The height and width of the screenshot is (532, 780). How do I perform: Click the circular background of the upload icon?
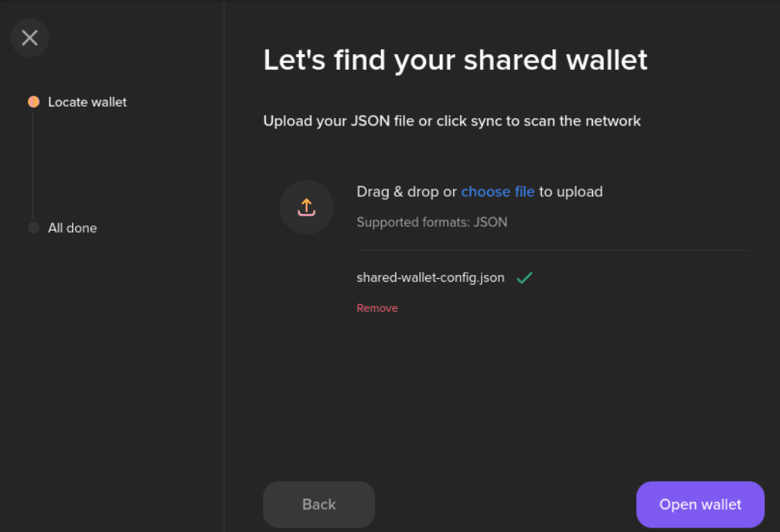coord(307,207)
